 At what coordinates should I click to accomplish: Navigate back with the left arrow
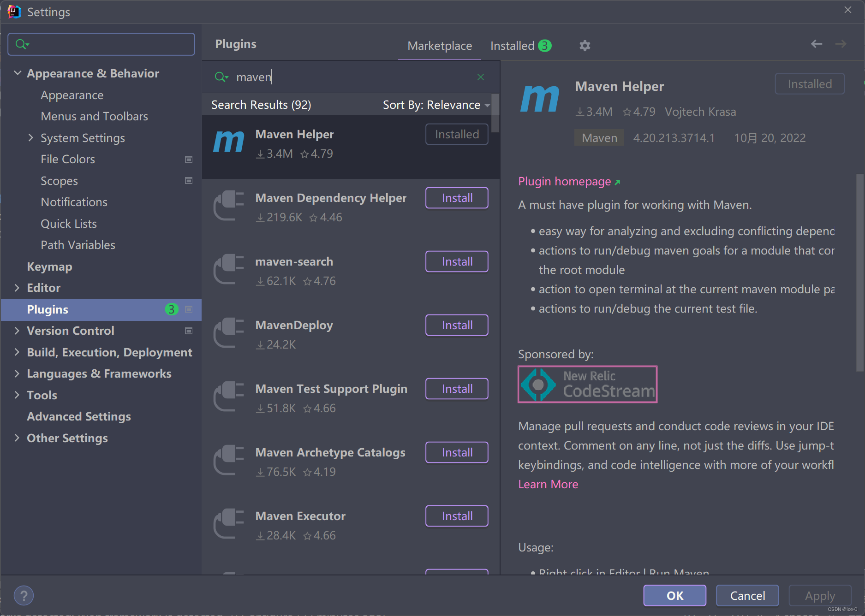click(817, 44)
